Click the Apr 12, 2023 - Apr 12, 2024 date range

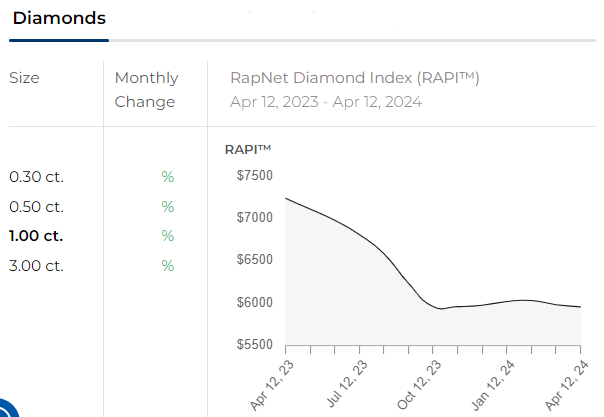pyautogui.click(x=326, y=102)
